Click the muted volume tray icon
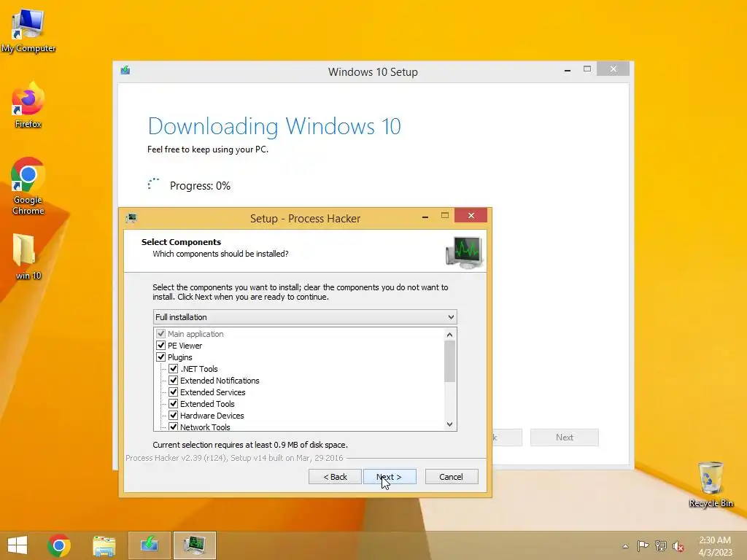Viewport: 747px width, 560px height. 678,546
